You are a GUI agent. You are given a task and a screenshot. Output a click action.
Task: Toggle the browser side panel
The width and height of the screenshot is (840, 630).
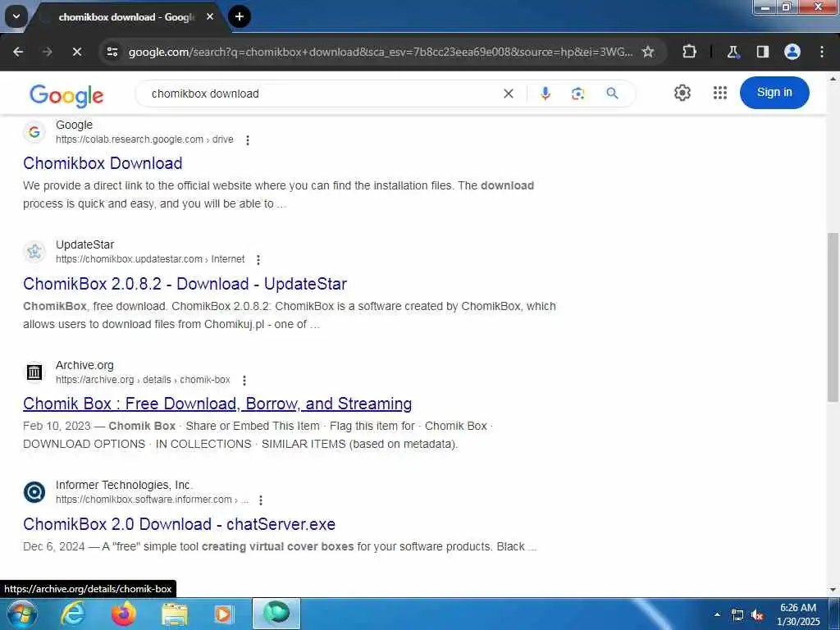point(762,52)
